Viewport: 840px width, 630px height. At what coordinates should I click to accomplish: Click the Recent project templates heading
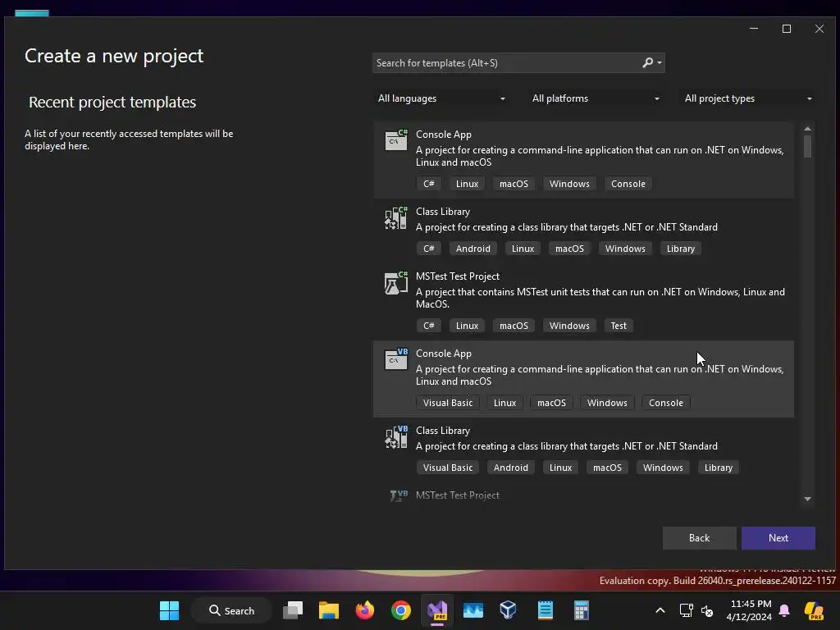click(x=112, y=103)
